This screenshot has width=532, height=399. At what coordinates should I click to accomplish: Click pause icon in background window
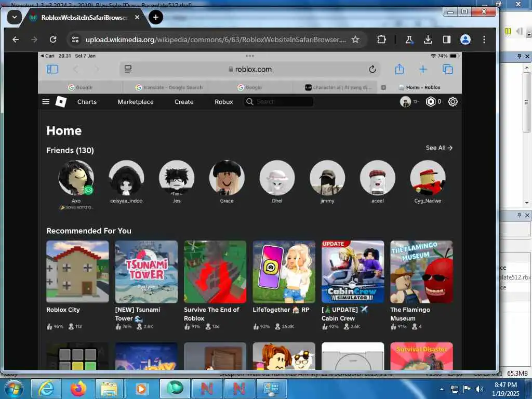[508, 31]
